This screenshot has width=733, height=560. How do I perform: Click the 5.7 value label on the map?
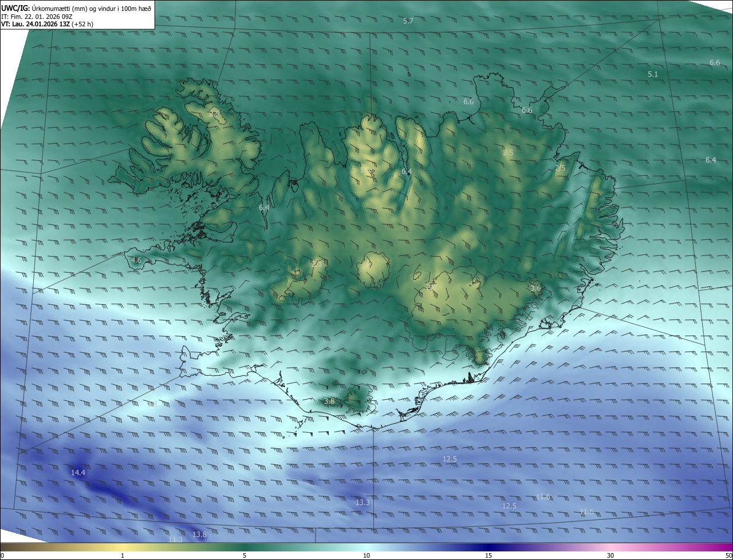[408, 21]
